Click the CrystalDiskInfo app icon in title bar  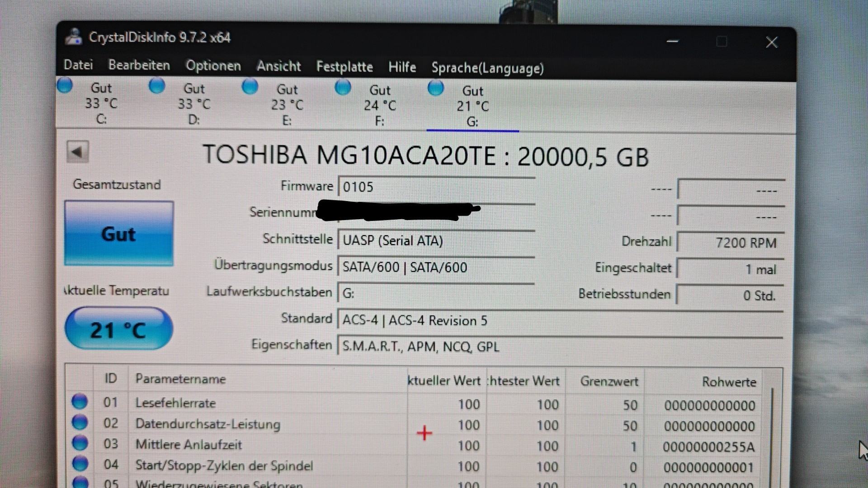(73, 37)
